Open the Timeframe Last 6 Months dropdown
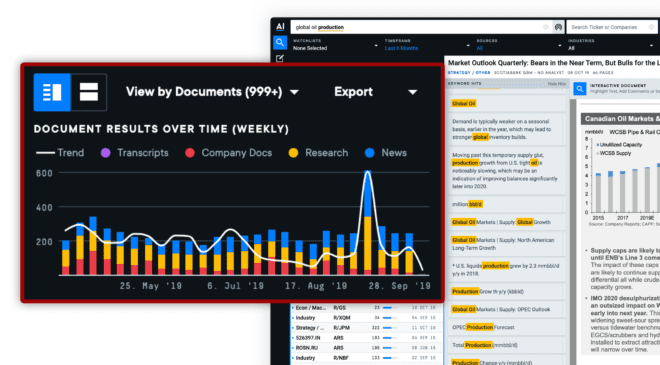660x365 pixels. click(427, 45)
